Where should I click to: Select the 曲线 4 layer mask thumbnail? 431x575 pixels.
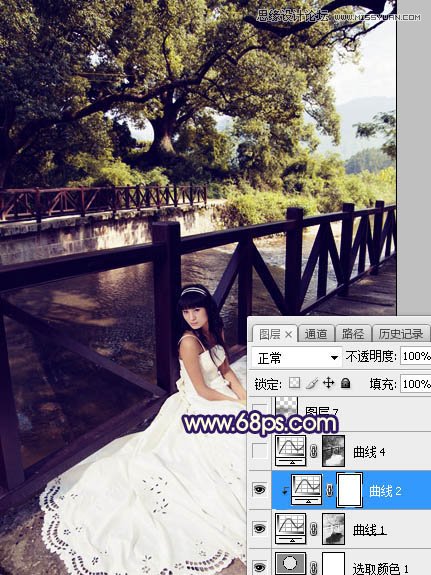pyautogui.click(x=333, y=451)
